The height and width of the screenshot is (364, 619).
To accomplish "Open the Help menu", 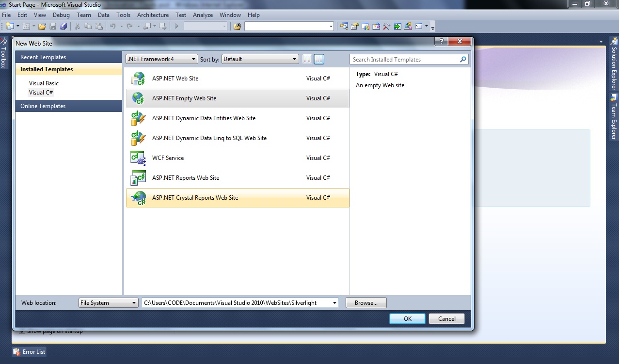I will click(254, 15).
